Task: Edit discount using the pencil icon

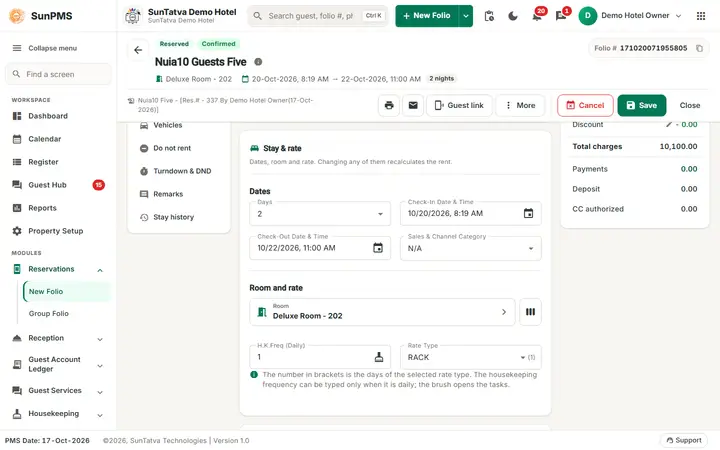Action: coord(669,124)
